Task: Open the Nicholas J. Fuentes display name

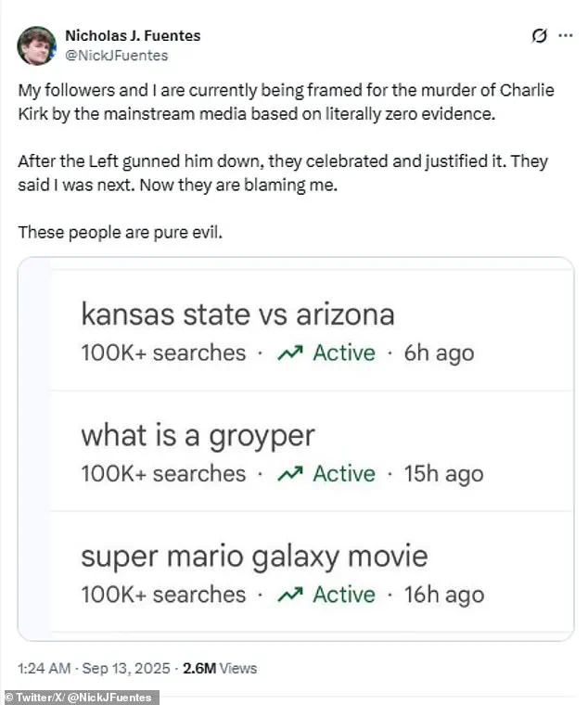Action: point(133,35)
